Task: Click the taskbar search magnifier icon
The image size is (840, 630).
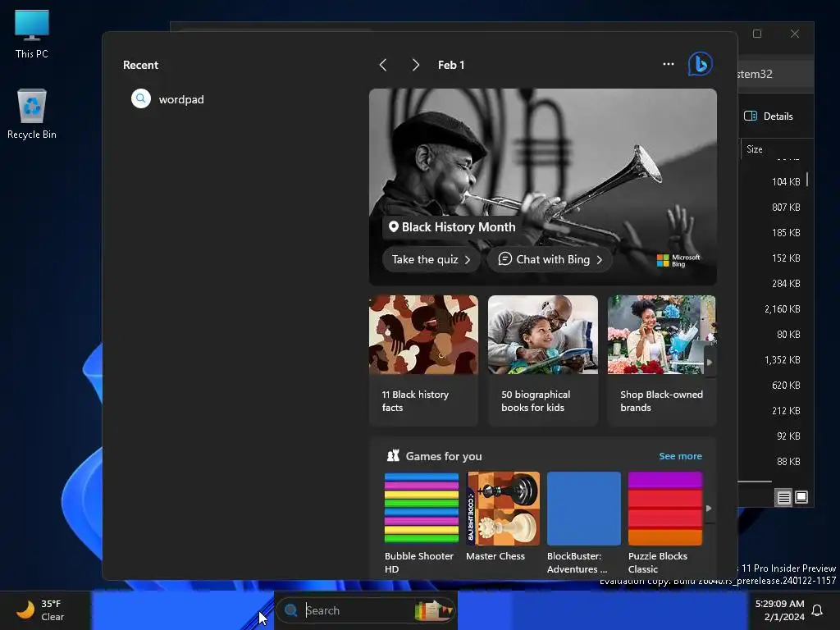Action: coord(291,610)
